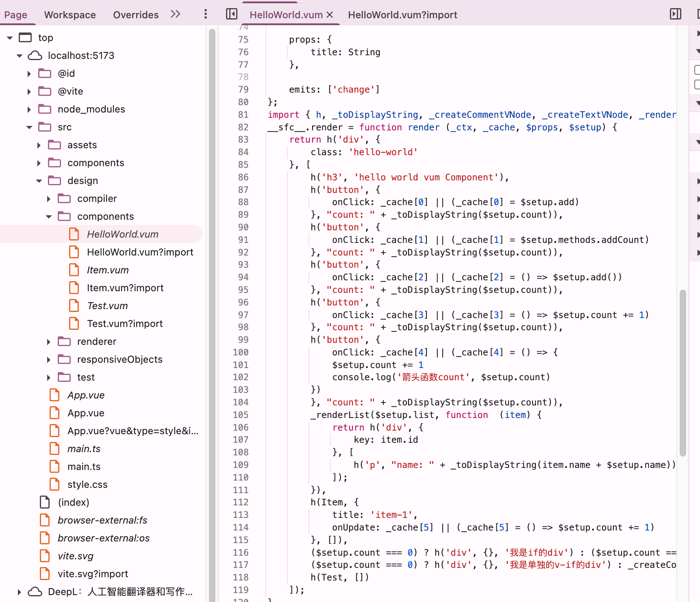Click the folder icon beside node_modules

coord(45,109)
